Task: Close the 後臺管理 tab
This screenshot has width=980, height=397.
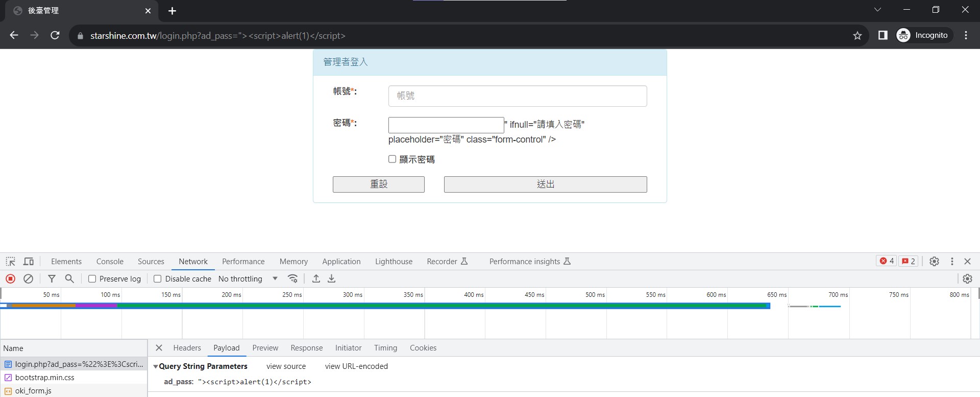Action: click(x=148, y=11)
